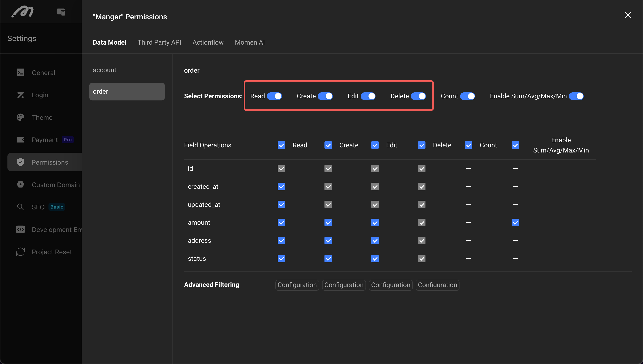
Task: Click the "amount" field name
Action: pyautogui.click(x=199, y=223)
